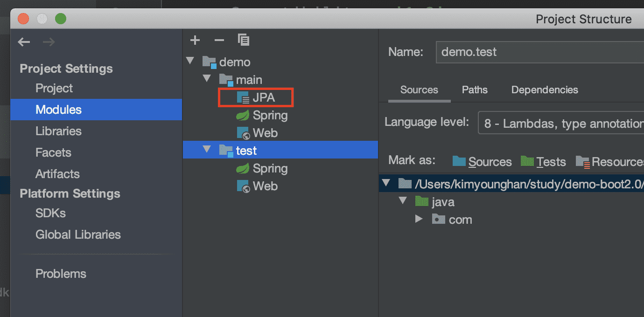644x317 pixels.
Task: Collapse the java test folder
Action: tap(403, 201)
